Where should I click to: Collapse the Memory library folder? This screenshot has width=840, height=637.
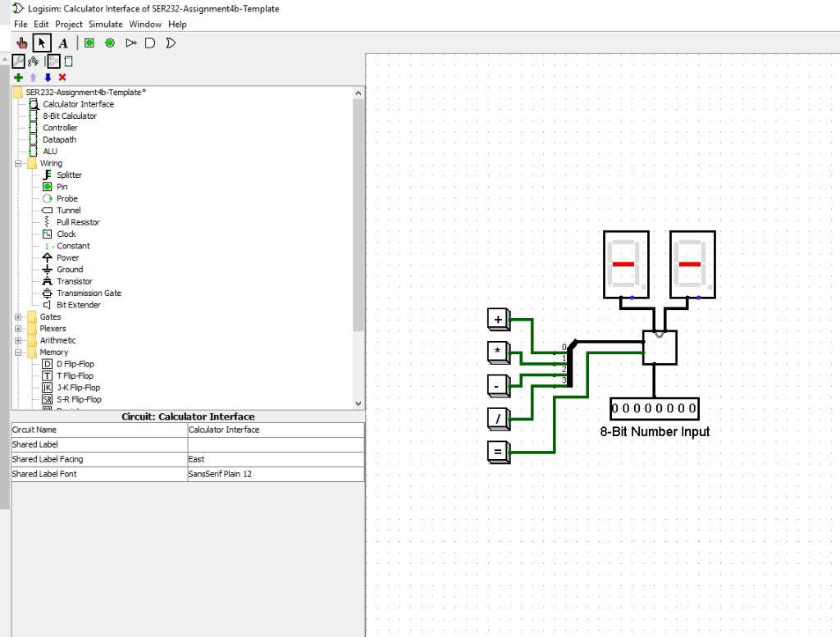click(18, 353)
